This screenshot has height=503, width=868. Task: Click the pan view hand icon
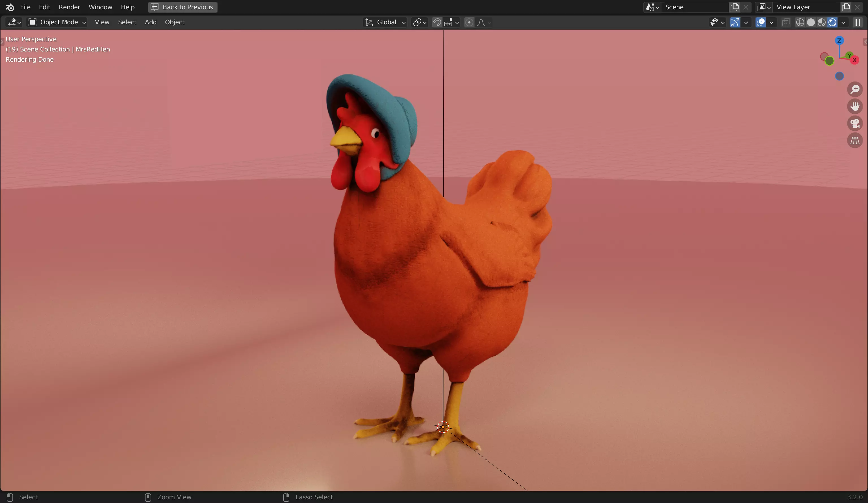854,106
